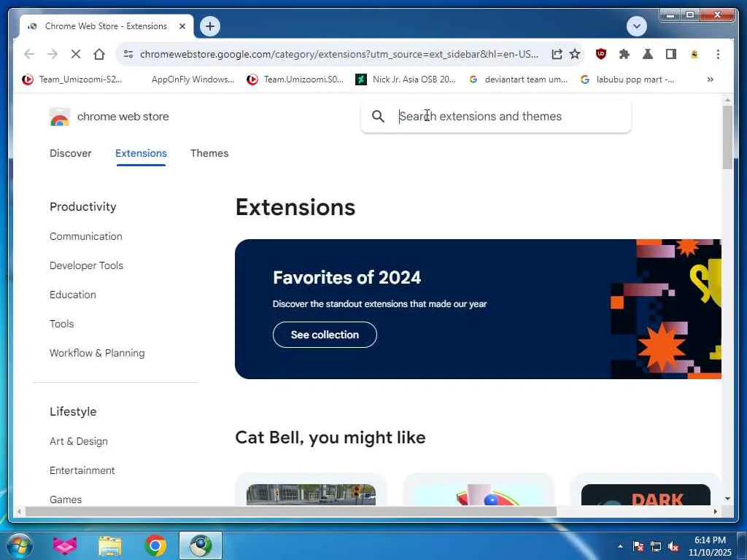Stop loading the page

click(76, 54)
